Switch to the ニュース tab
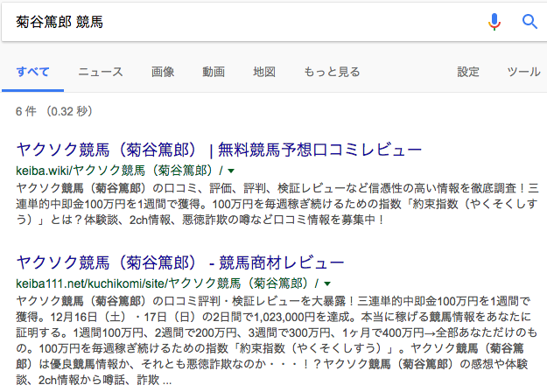The height and width of the screenshot is (392, 547). pos(101,72)
